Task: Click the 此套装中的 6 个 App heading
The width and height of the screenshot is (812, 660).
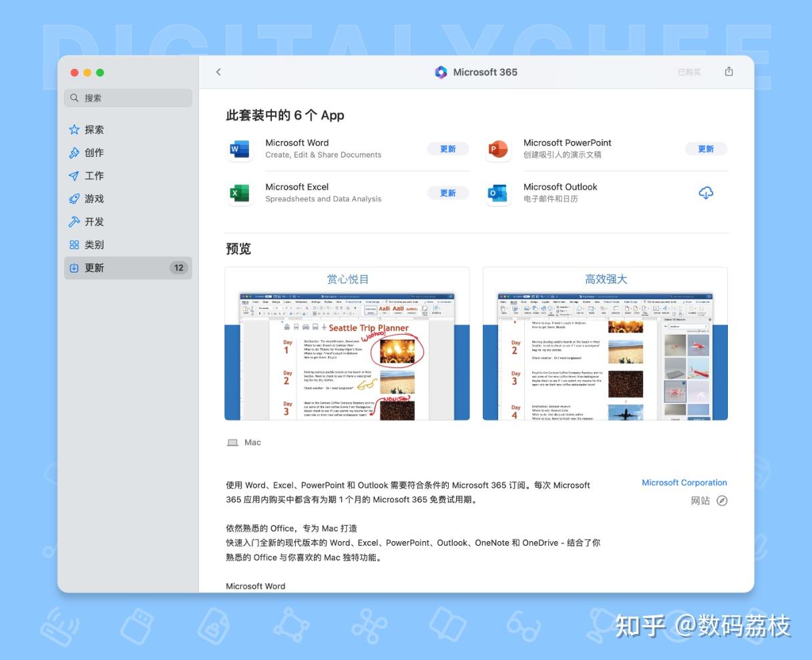Action: 285,116
